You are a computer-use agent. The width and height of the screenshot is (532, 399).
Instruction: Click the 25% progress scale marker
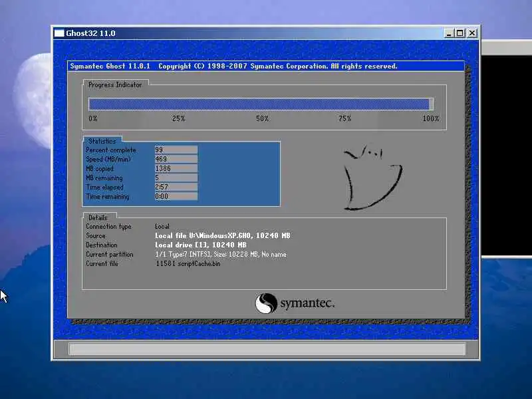[x=178, y=118]
